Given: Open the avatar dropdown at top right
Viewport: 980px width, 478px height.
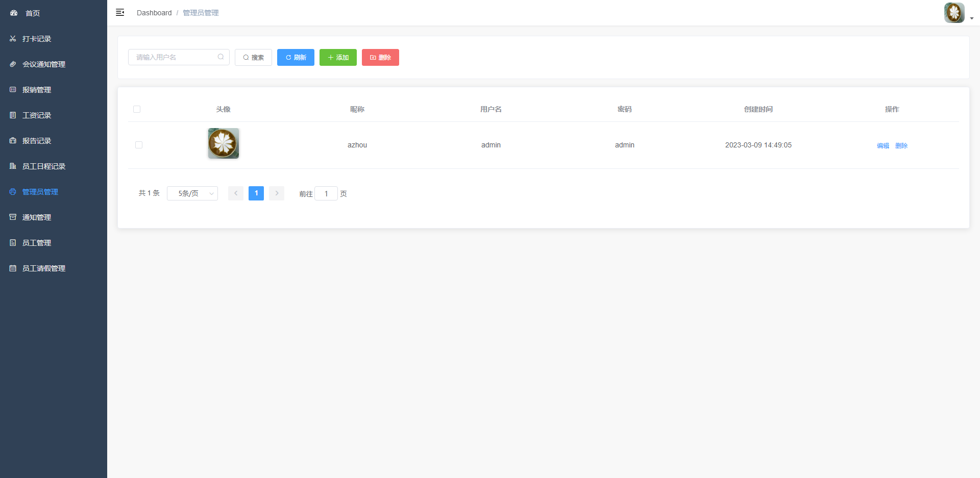Looking at the screenshot, I should (954, 12).
